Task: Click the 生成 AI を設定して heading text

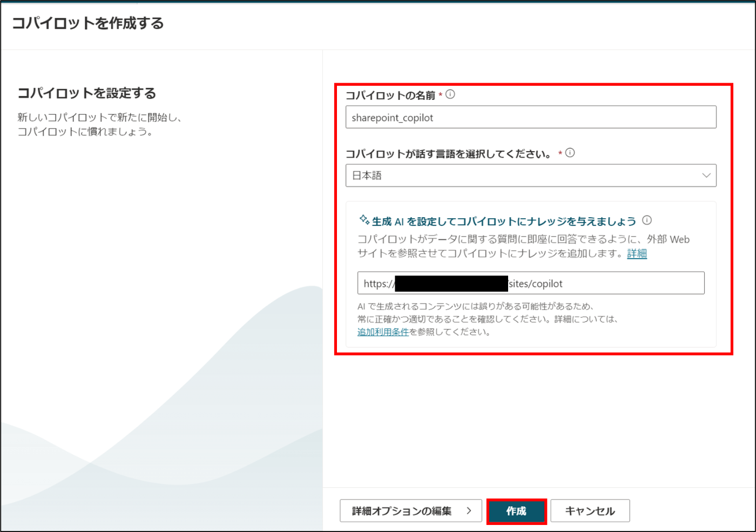Action: (504, 221)
